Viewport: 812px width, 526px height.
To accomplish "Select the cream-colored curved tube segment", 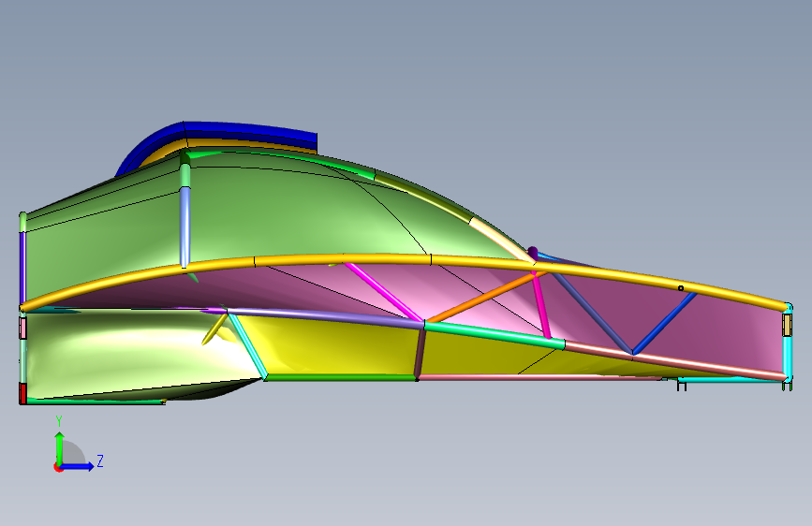I will point(502,240).
